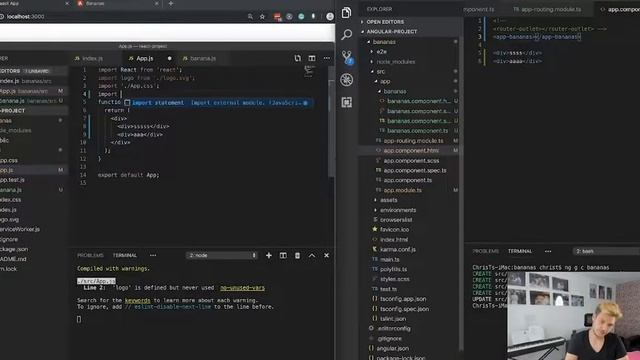Open the '2: node' terminal dropdown

222,256
